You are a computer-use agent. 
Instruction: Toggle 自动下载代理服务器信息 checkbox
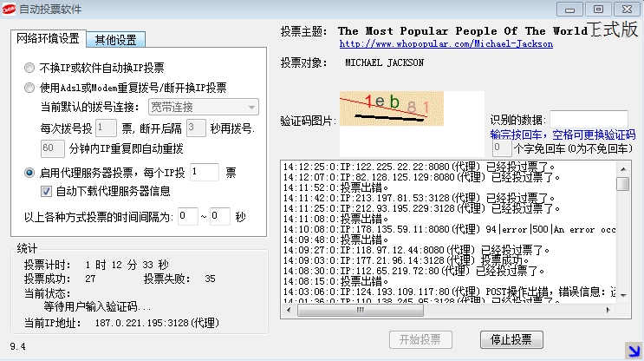47,191
